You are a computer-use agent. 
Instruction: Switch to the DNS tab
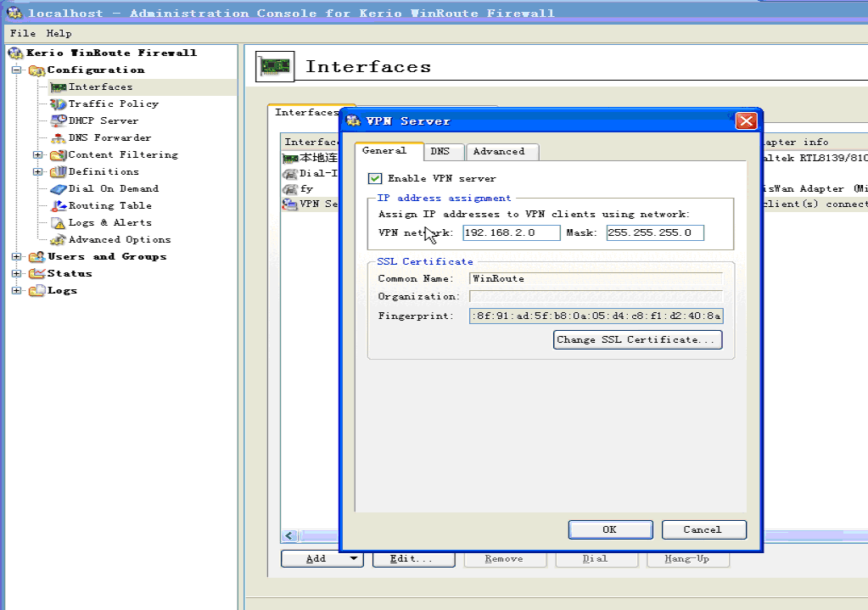pyautogui.click(x=440, y=151)
